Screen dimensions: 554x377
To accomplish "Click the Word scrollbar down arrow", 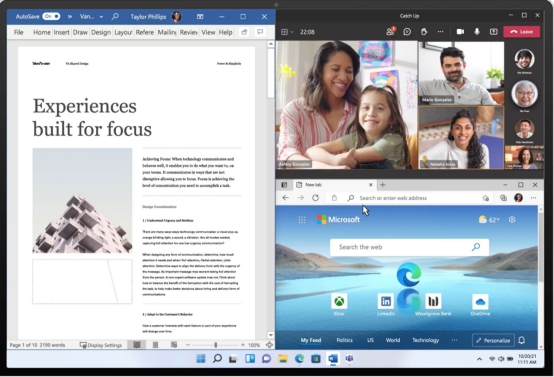I will pos(271,335).
